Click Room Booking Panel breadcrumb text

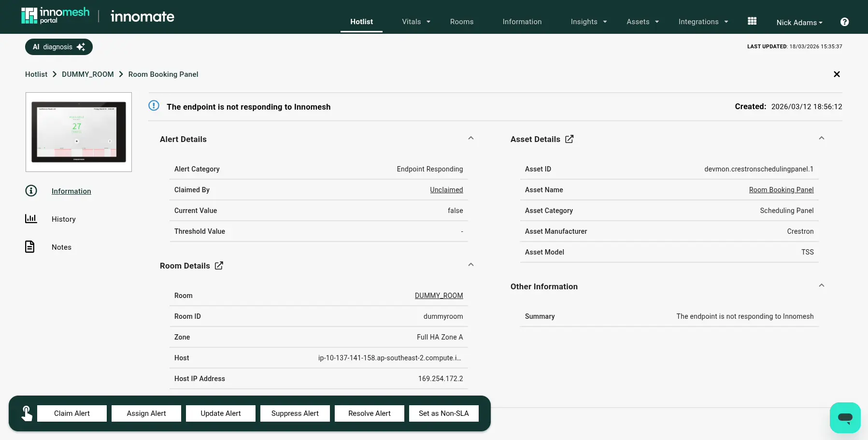tap(163, 74)
